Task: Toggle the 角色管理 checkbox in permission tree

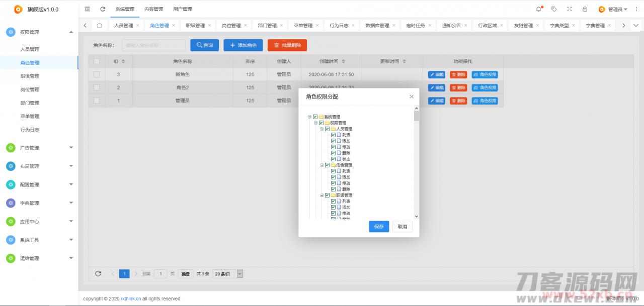Action: tap(327, 165)
